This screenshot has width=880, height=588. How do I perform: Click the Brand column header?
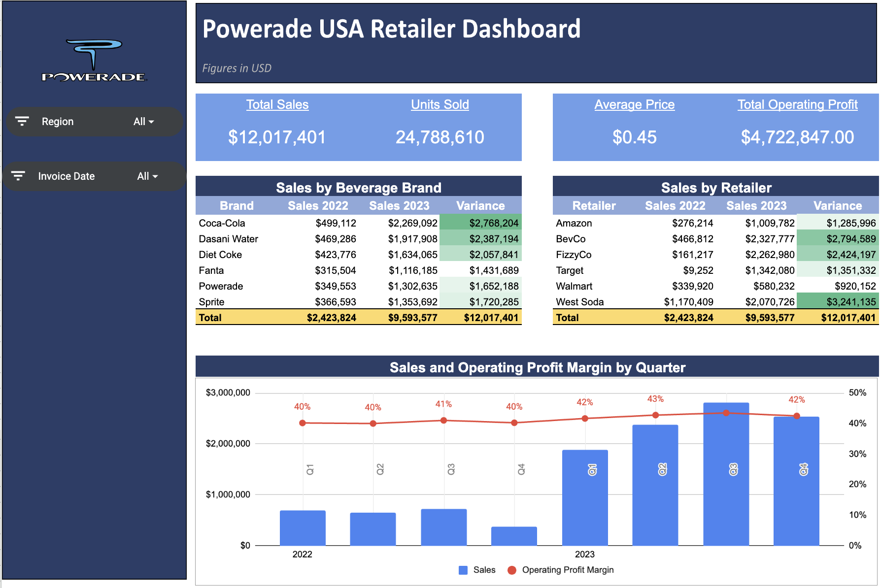pos(237,206)
